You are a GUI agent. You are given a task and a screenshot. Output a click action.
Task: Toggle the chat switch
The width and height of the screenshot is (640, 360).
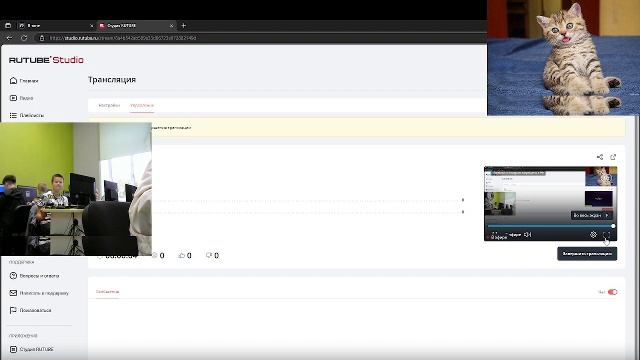(612, 292)
